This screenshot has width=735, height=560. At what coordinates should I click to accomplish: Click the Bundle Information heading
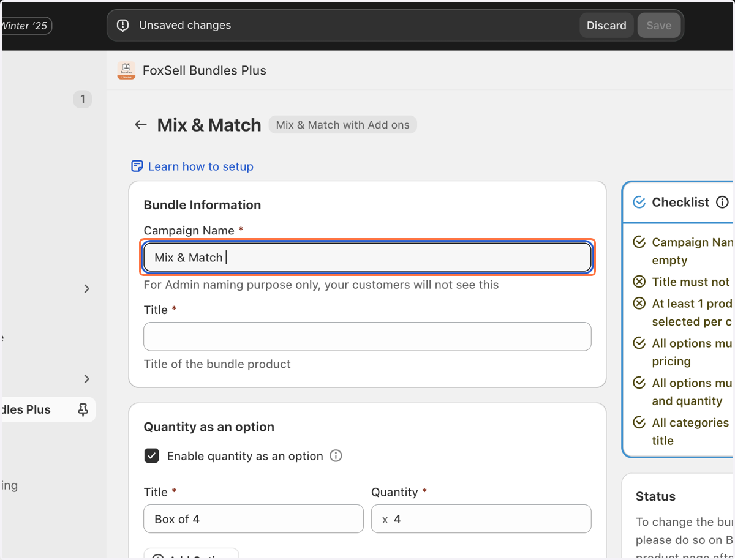pyautogui.click(x=202, y=205)
